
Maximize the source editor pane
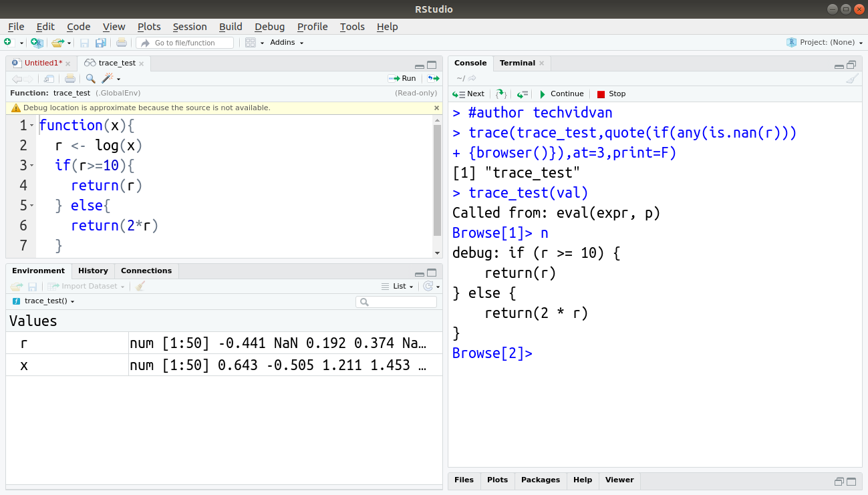(432, 65)
